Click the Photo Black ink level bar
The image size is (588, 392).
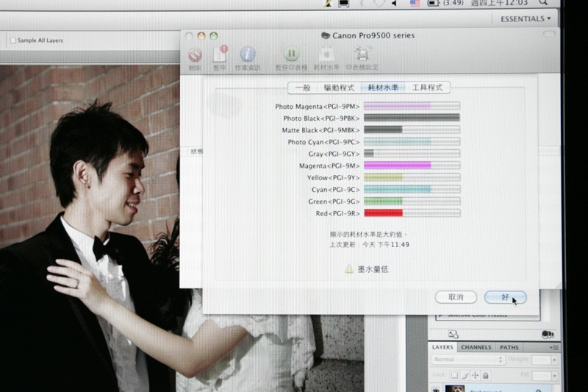pos(412,118)
